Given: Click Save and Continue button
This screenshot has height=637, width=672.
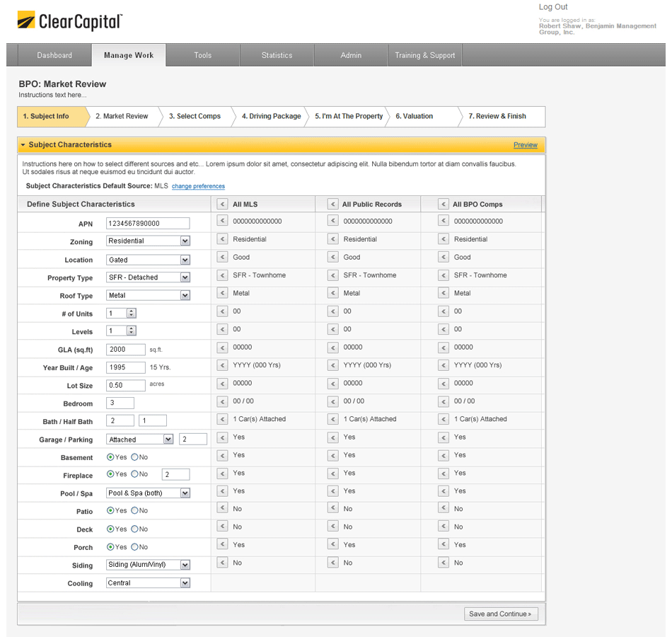Looking at the screenshot, I should (x=501, y=614).
